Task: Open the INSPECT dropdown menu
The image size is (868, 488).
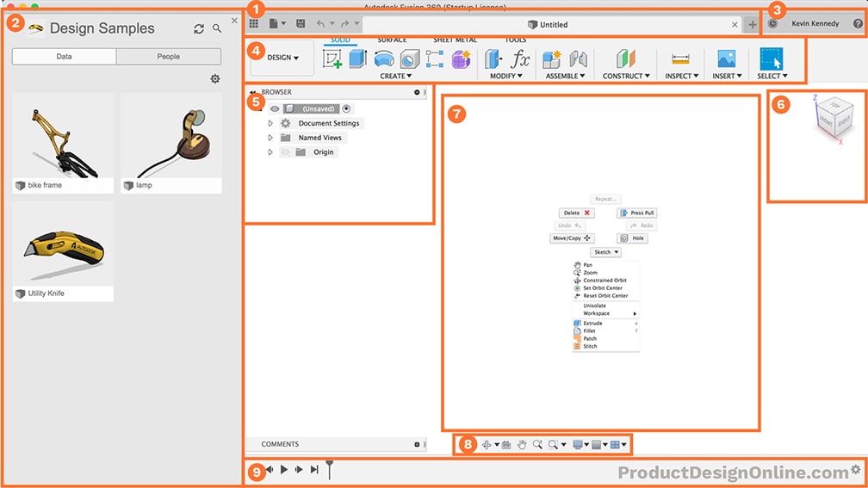Action: [681, 76]
